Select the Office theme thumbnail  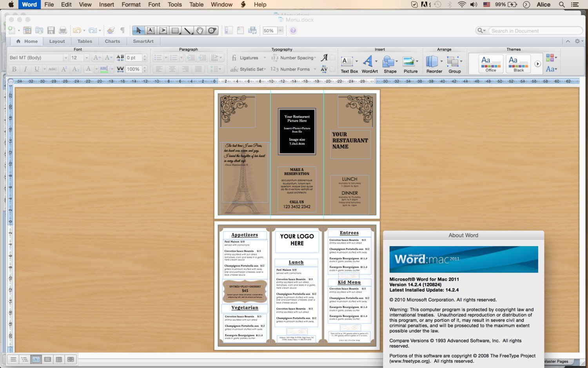[x=491, y=64]
